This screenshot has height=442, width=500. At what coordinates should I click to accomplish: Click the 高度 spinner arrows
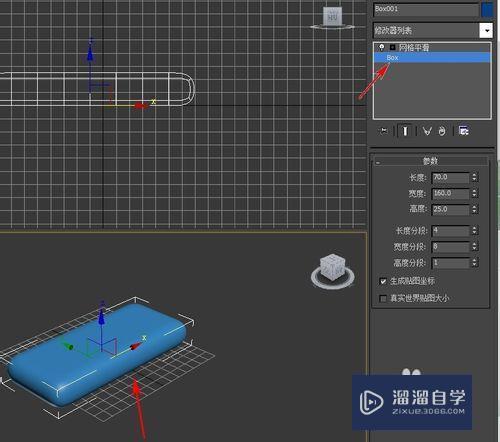click(x=474, y=209)
